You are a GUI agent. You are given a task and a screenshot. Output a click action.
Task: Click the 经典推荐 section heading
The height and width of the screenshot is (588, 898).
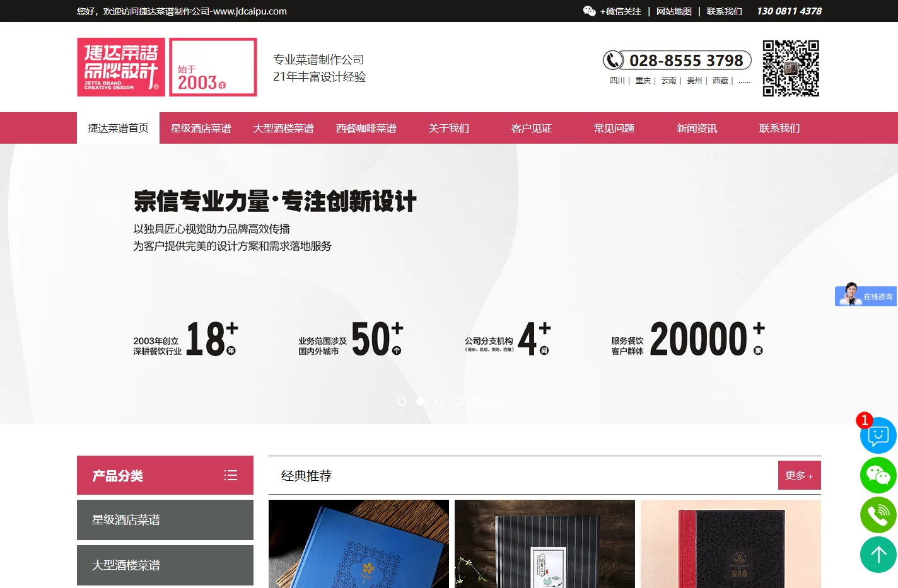306,476
